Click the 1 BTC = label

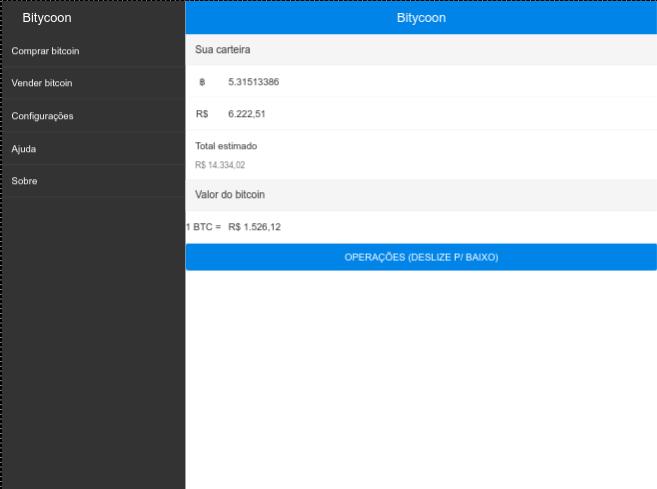(x=204, y=227)
